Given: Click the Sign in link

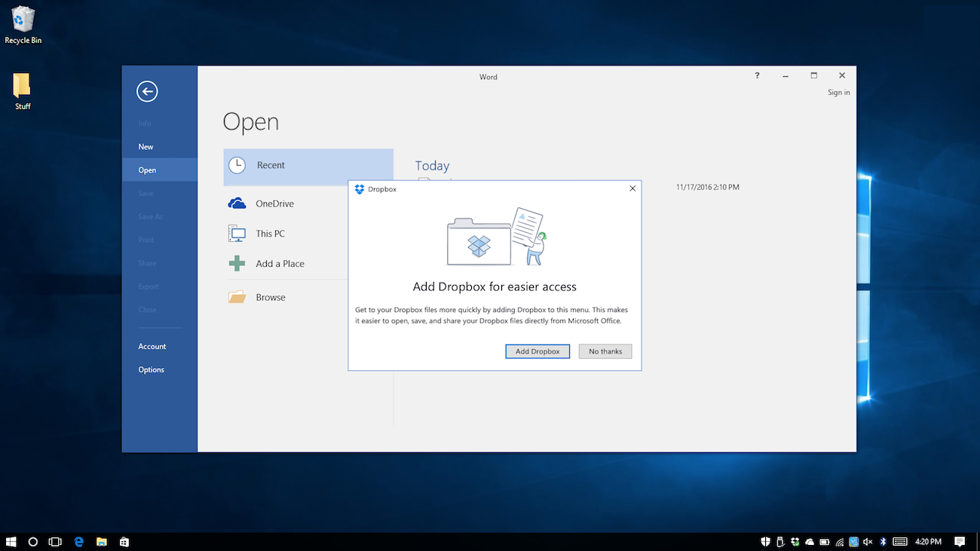Looking at the screenshot, I should [838, 93].
